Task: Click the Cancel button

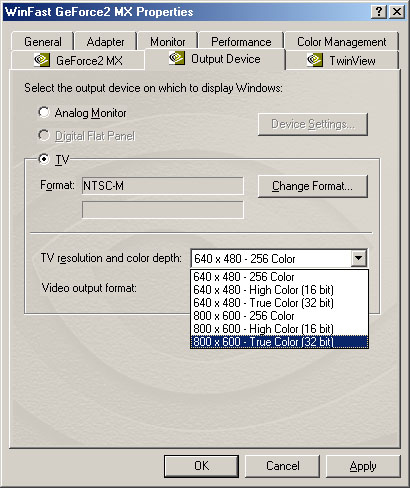Action: click(x=283, y=466)
